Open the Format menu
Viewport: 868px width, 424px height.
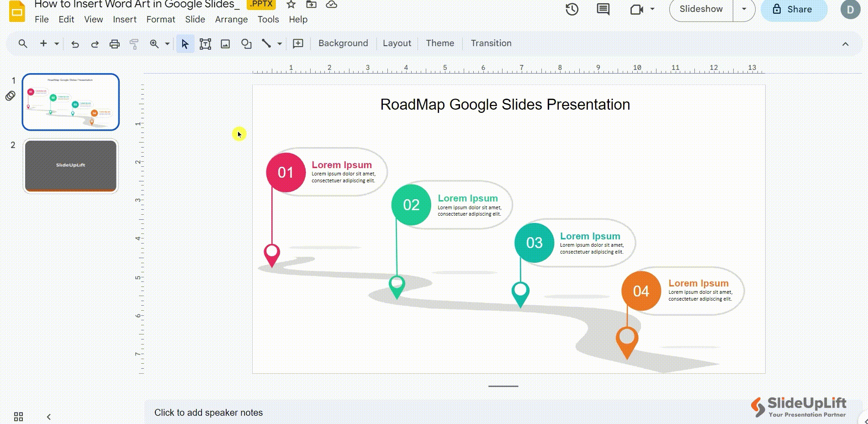click(160, 19)
